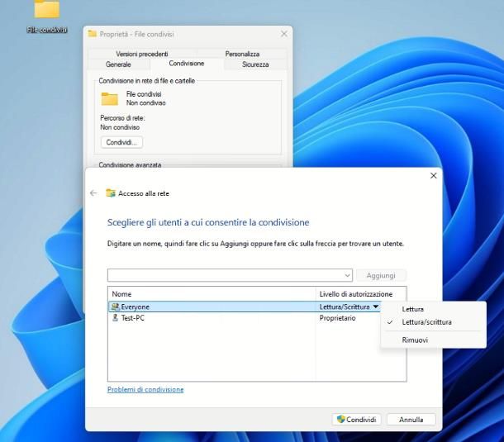Click the back arrow in Accesso alla rete
This screenshot has height=442, width=504.
93,192
